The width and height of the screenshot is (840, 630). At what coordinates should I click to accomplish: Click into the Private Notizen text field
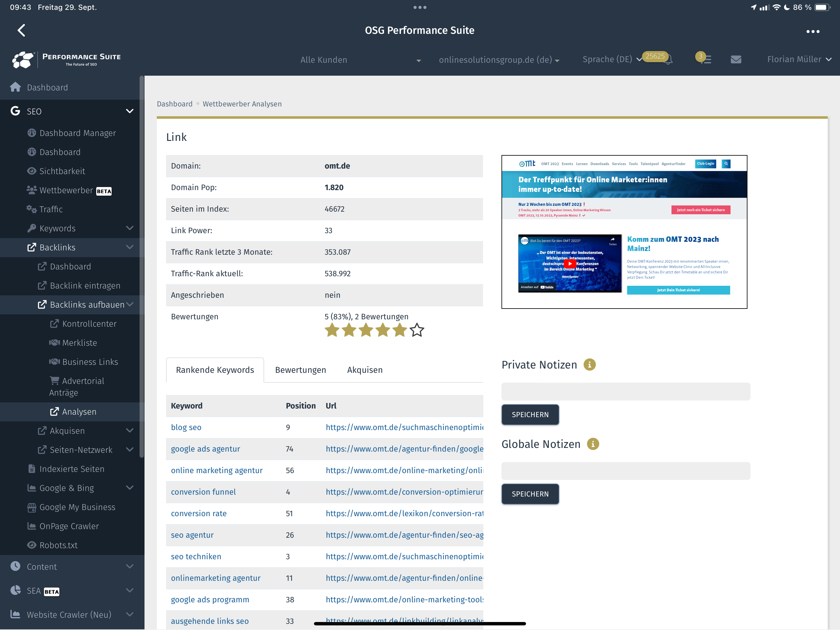pyautogui.click(x=626, y=391)
